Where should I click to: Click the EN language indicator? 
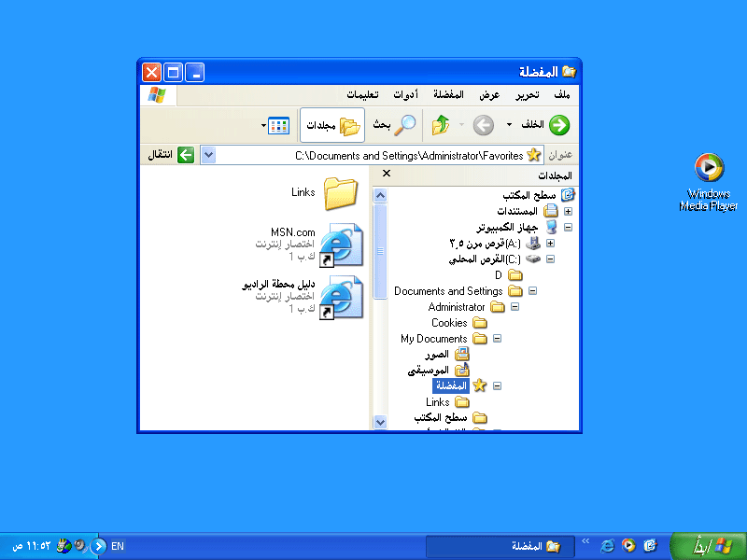[x=118, y=546]
